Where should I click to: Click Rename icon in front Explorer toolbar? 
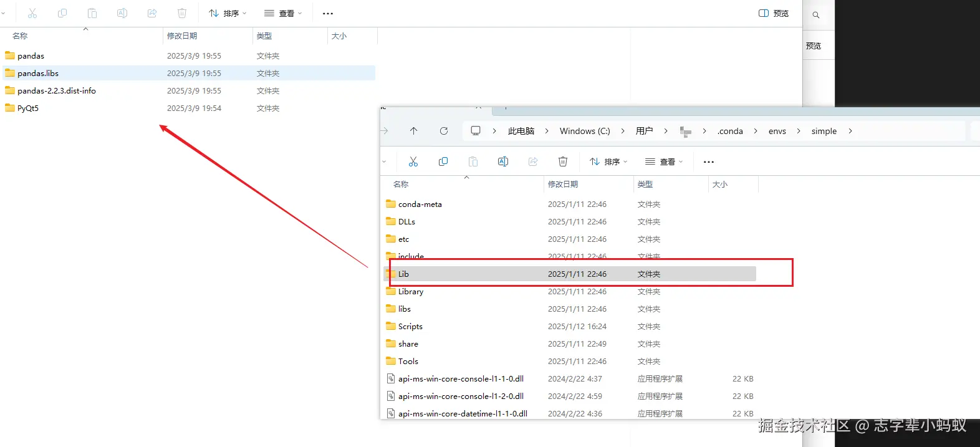(x=503, y=161)
